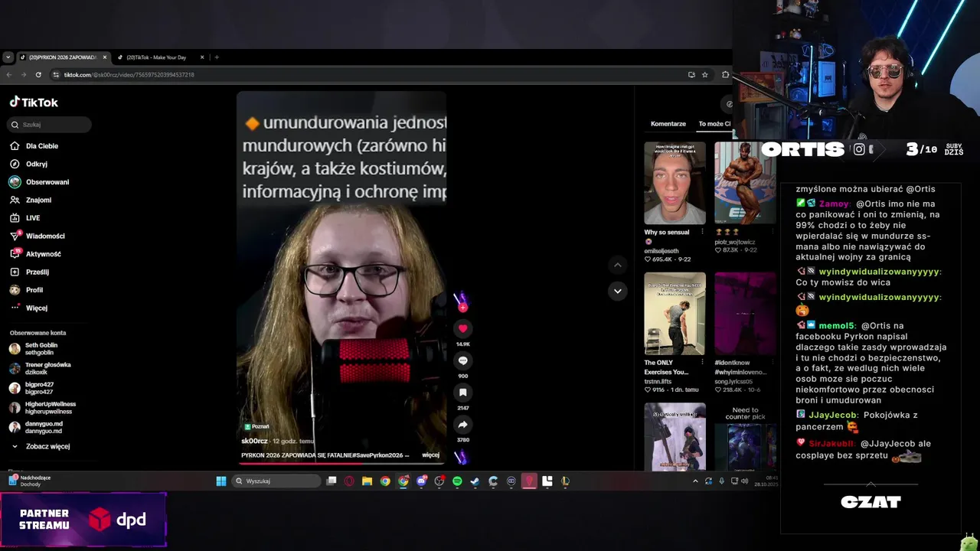This screenshot has height=551, width=980.
Task: Click the microphone icon in system tray
Action: [x=721, y=481]
